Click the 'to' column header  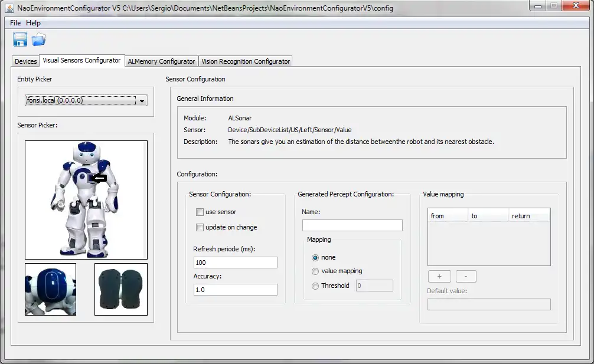pyautogui.click(x=489, y=216)
